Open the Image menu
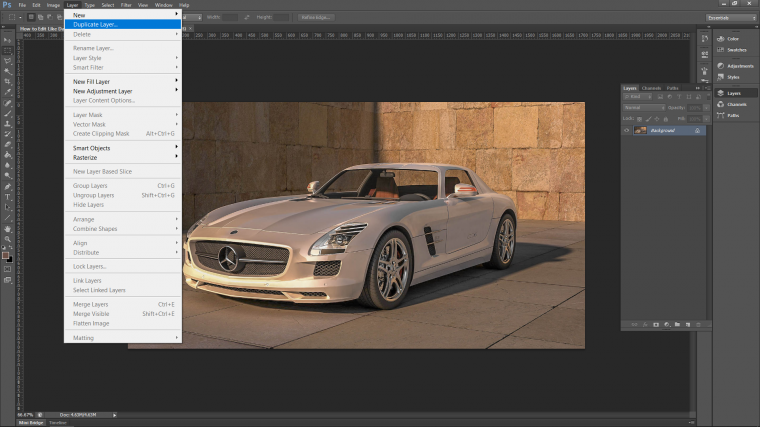Viewport: 760px width, 427px height. pos(53,5)
